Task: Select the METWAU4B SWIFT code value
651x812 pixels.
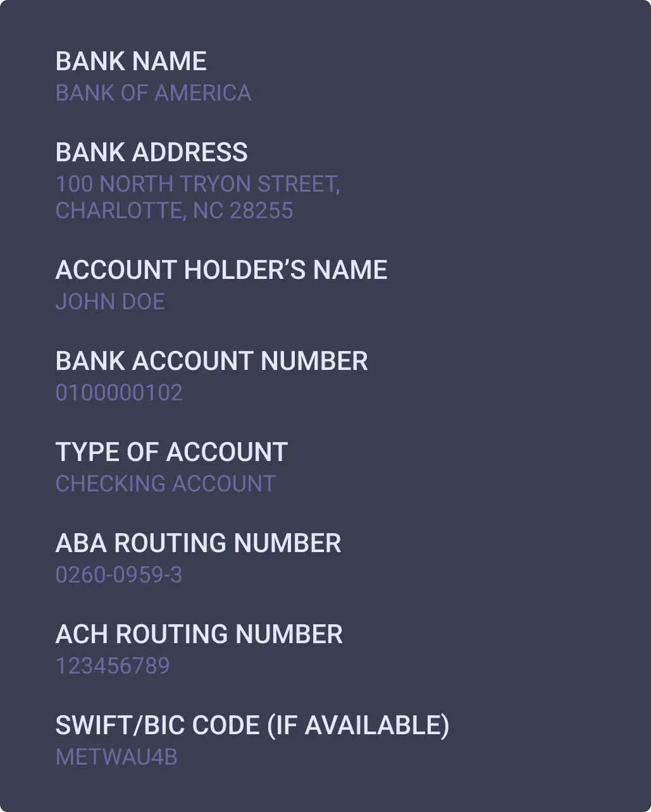Action: [116, 757]
